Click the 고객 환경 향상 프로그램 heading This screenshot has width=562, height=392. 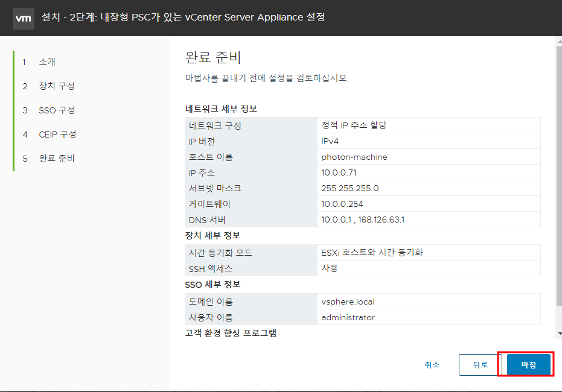tap(231, 333)
